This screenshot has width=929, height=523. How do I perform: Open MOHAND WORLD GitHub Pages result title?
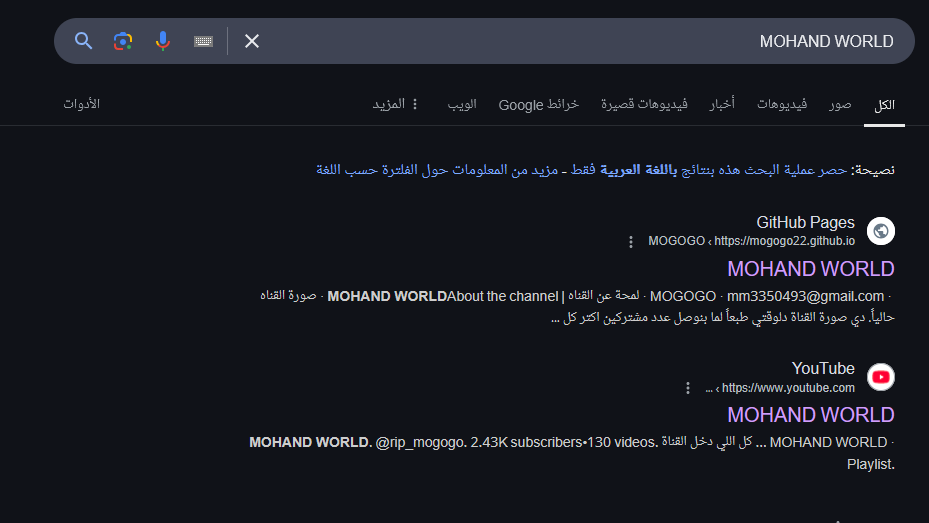point(811,269)
